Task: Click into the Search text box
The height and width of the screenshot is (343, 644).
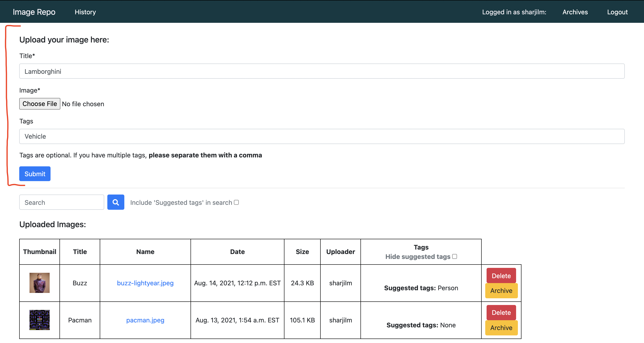Action: pyautogui.click(x=61, y=202)
